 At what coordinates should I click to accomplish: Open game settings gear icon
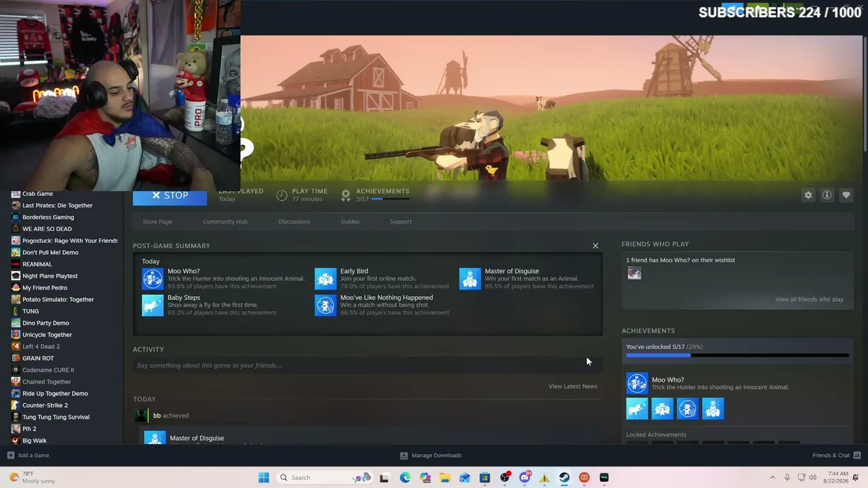tap(808, 195)
